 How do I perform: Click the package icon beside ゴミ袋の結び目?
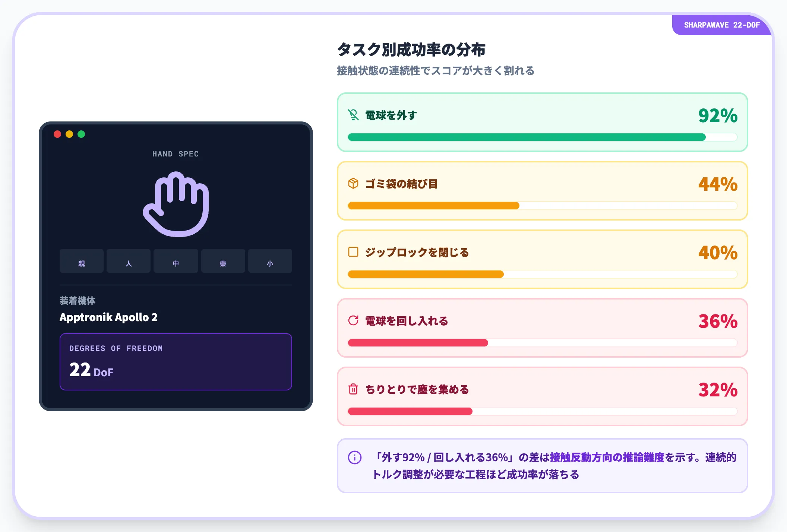tap(353, 184)
